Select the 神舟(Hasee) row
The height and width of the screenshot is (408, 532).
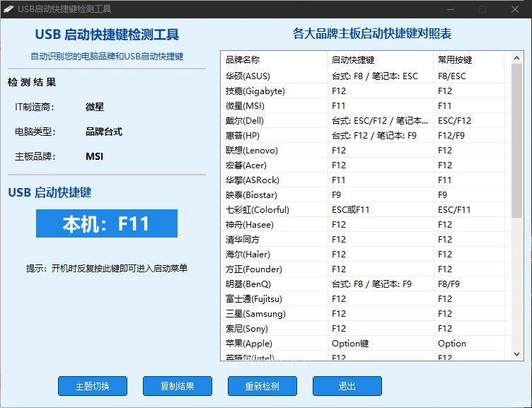[x=366, y=225]
